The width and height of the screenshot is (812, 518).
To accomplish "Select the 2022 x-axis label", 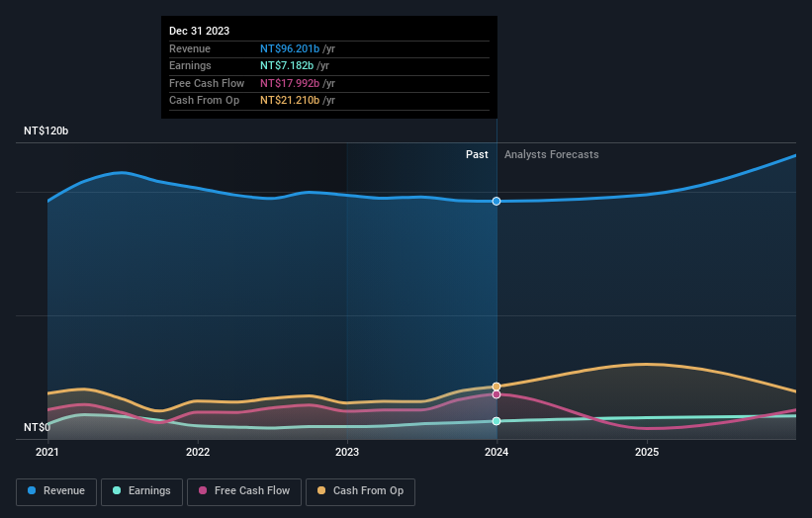I will pyautogui.click(x=198, y=452).
